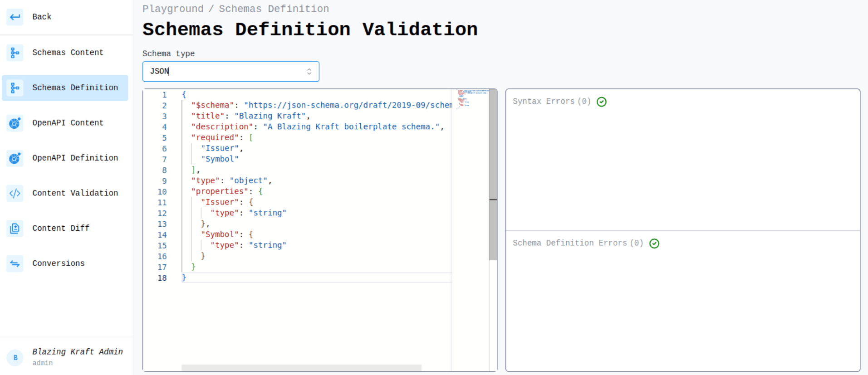
Task: Click the schema URL string on line 2
Action: tap(348, 105)
